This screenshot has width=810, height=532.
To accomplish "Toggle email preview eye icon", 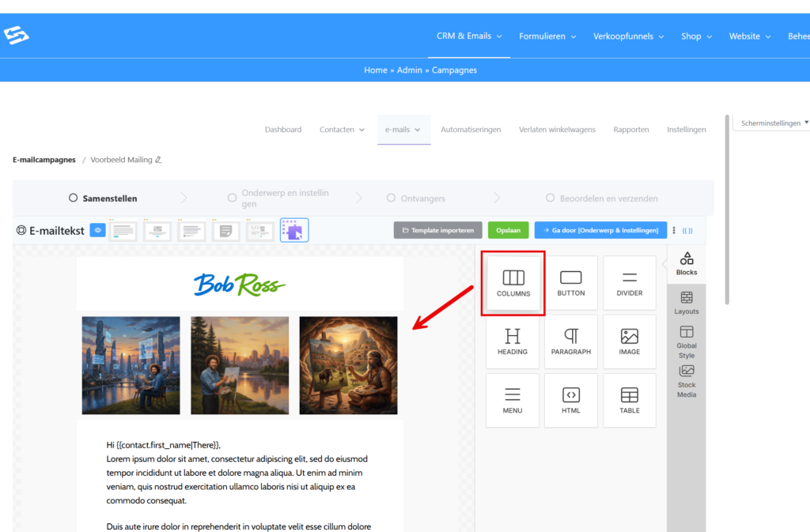I will pos(98,231).
